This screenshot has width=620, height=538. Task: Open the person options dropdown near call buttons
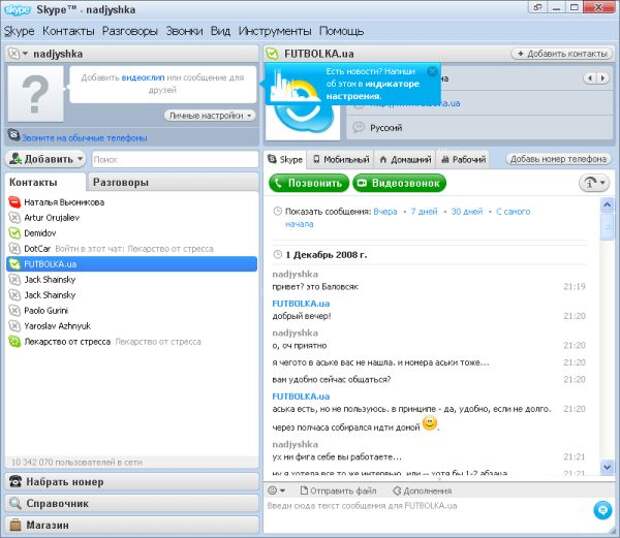tap(594, 183)
